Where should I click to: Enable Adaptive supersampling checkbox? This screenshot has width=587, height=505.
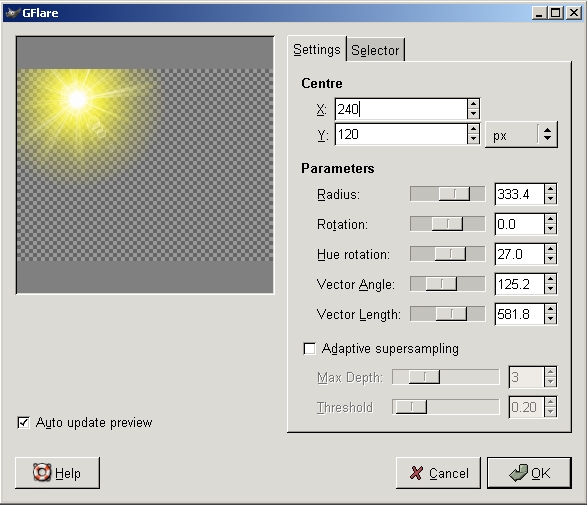309,349
